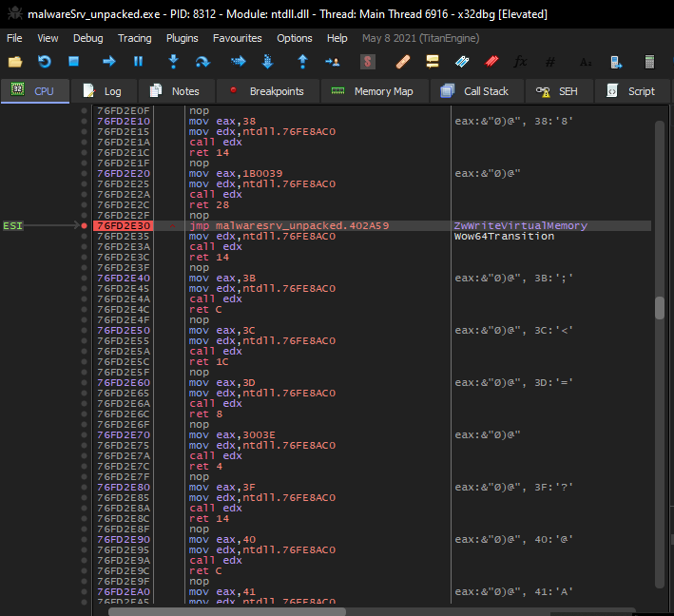The height and width of the screenshot is (616, 674).
Task: Toggle breakpoint at address 76FD2E30
Action: pyautogui.click(x=85, y=226)
